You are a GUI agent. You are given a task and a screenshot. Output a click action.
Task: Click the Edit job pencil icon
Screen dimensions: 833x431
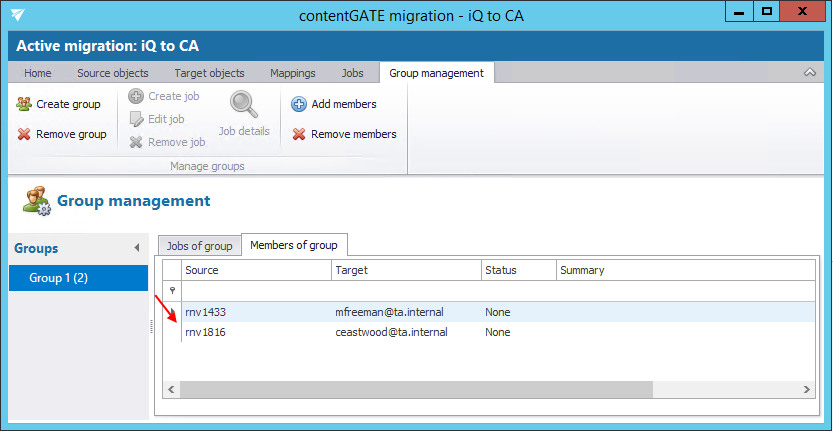pos(136,119)
